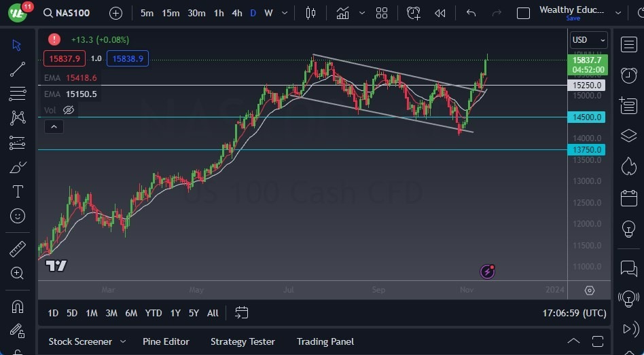Set the date range to YTD

pyautogui.click(x=154, y=313)
